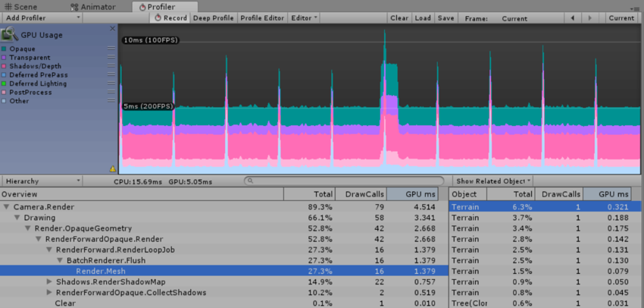
Task: Collapse RenderForwardOpaque.Render row
Action: coord(38,239)
